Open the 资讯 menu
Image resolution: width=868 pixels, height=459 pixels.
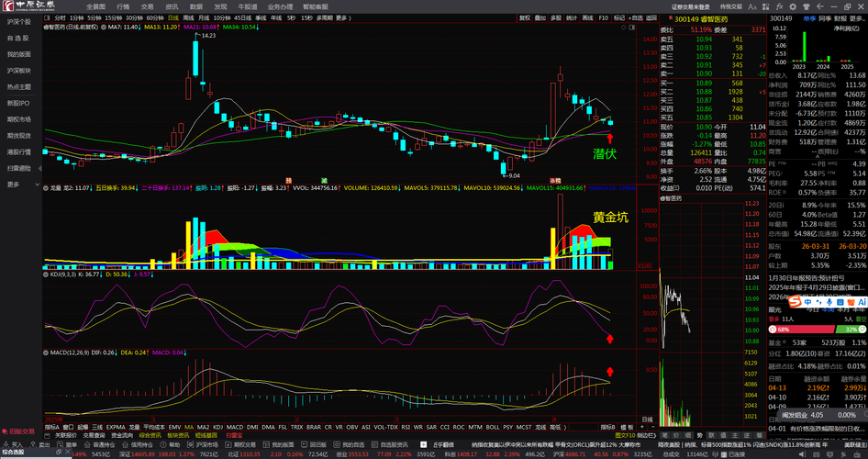[172, 6]
